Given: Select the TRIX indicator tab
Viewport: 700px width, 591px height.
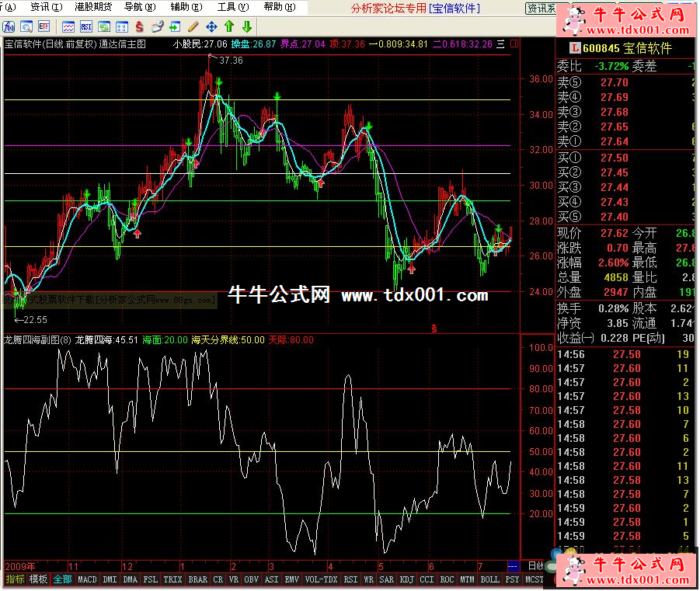Looking at the screenshot, I should [172, 579].
